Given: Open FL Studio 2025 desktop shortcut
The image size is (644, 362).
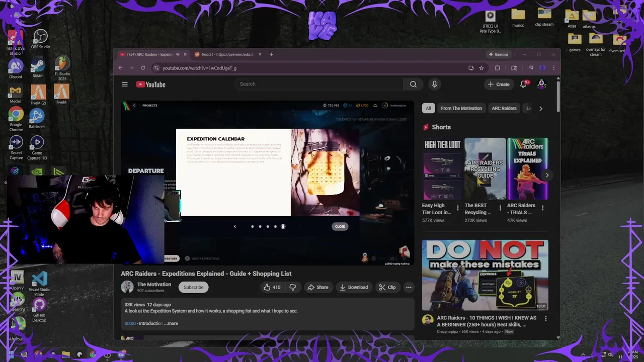Looking at the screenshot, I should 62,68.
